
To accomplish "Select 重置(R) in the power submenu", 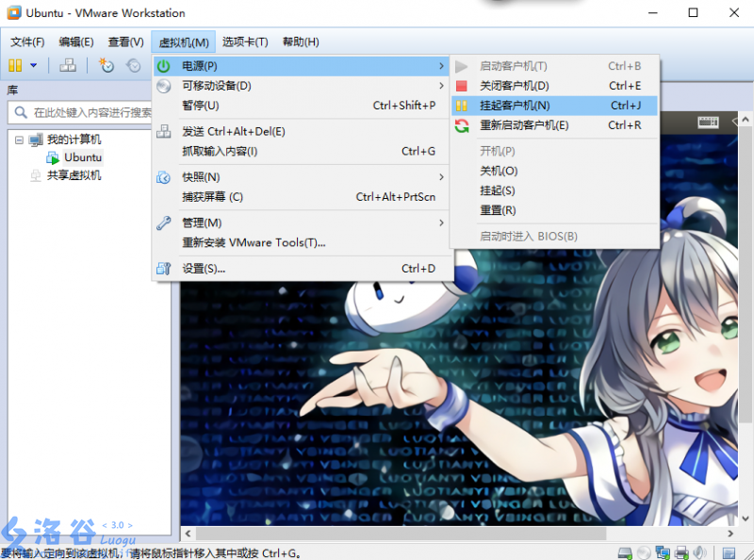I will [554, 210].
